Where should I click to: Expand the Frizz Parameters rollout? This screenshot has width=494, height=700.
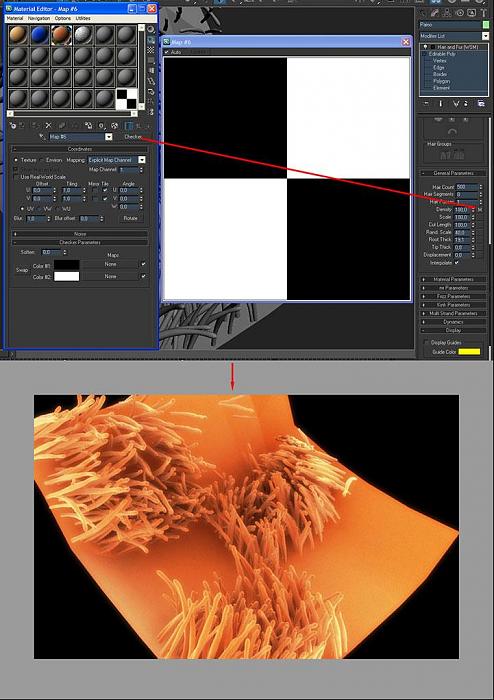pos(453,296)
